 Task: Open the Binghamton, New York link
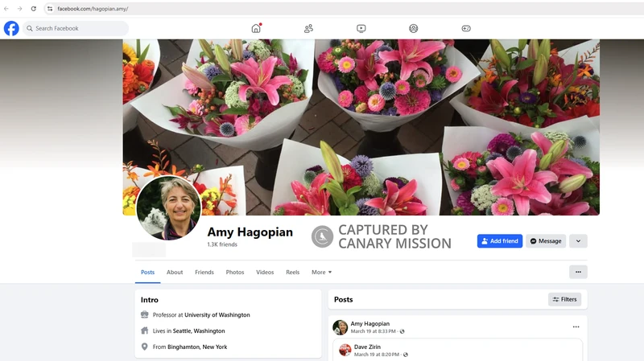[x=197, y=347]
